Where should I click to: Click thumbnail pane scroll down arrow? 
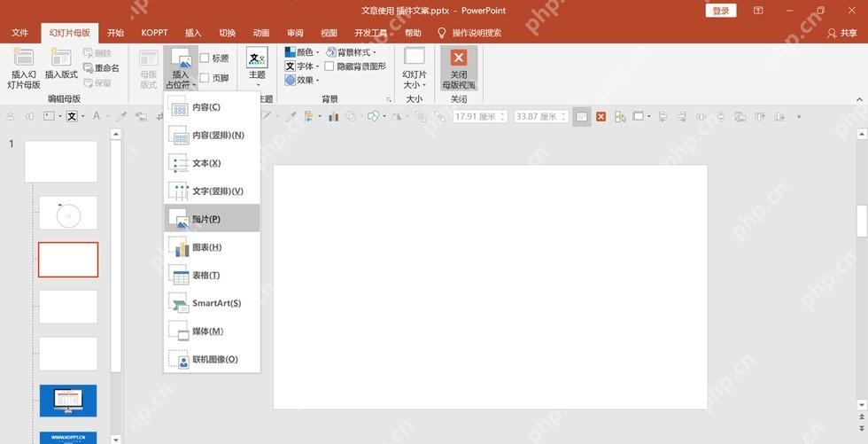[116, 439]
